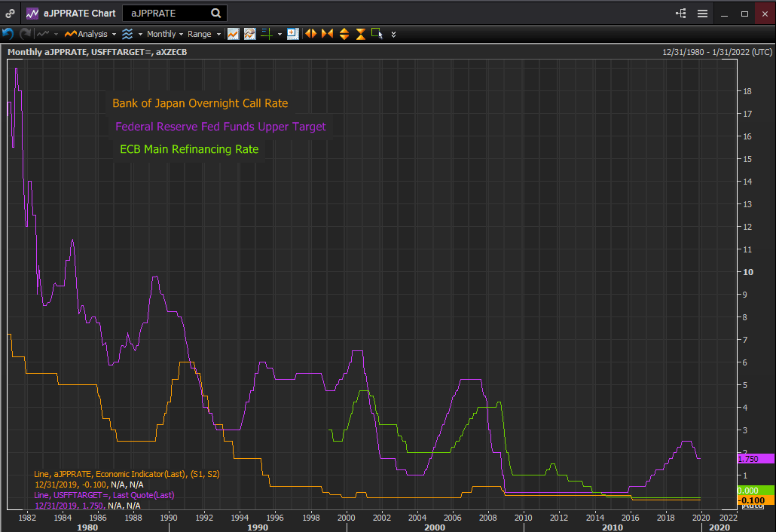Click the Redo arrow icon
Viewport: 776px width, 532px height.
click(x=23, y=33)
